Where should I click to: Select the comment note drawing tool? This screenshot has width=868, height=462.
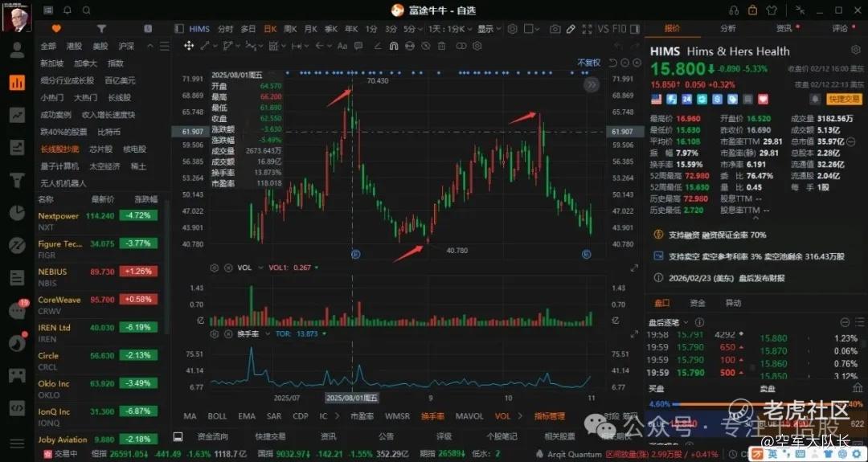(358, 46)
